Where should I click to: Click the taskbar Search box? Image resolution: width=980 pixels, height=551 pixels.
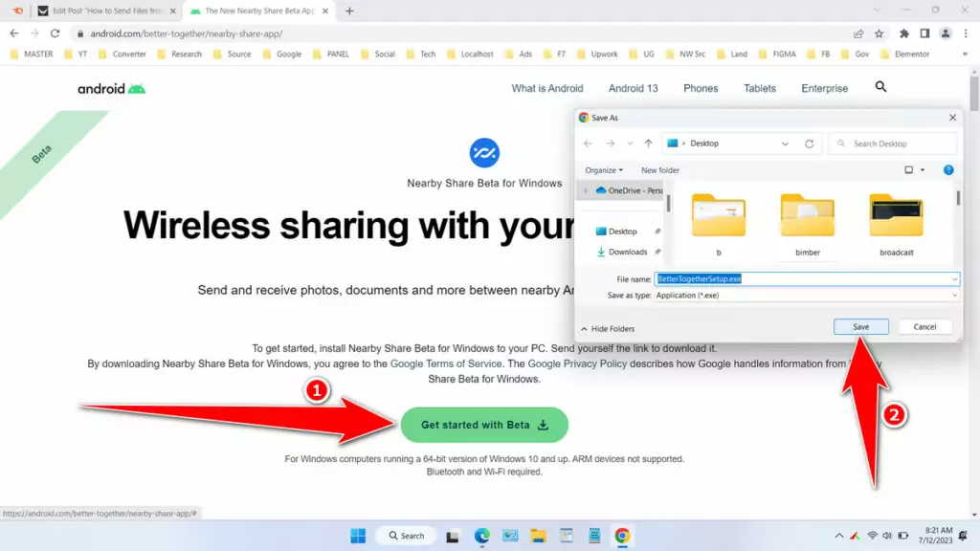pyautogui.click(x=406, y=536)
